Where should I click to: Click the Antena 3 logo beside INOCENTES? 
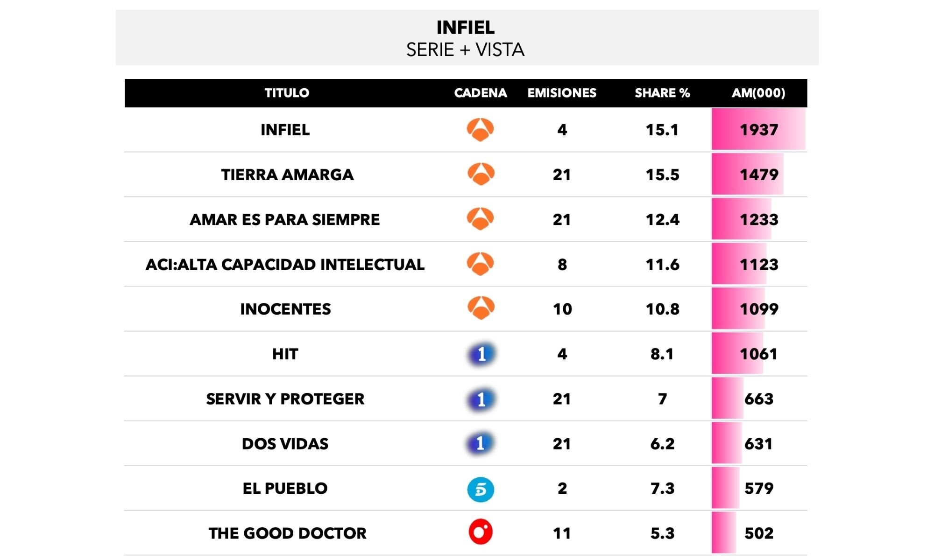click(x=481, y=308)
